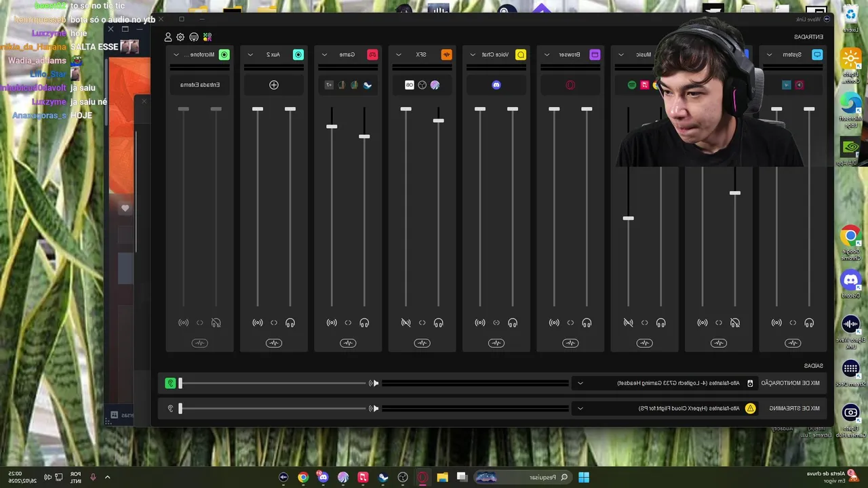868x488 pixels.
Task: Click the yellow Voice Chat channel icon
Action: [521, 54]
